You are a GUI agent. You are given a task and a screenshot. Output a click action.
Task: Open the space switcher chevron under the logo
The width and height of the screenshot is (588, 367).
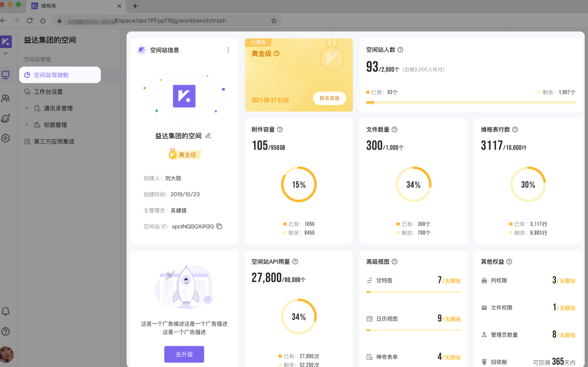coord(6,53)
